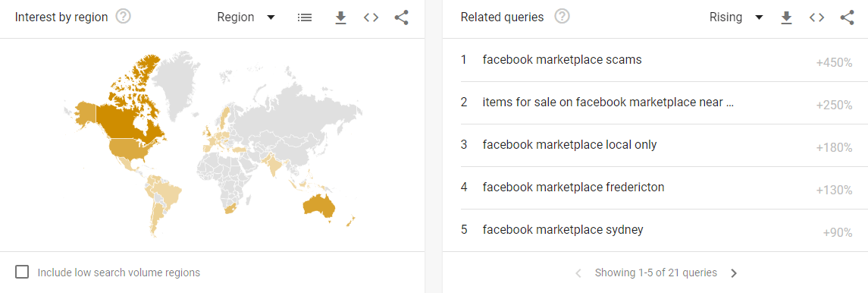
Task: Open the Rising sort dropdown
Action: pyautogui.click(x=736, y=17)
